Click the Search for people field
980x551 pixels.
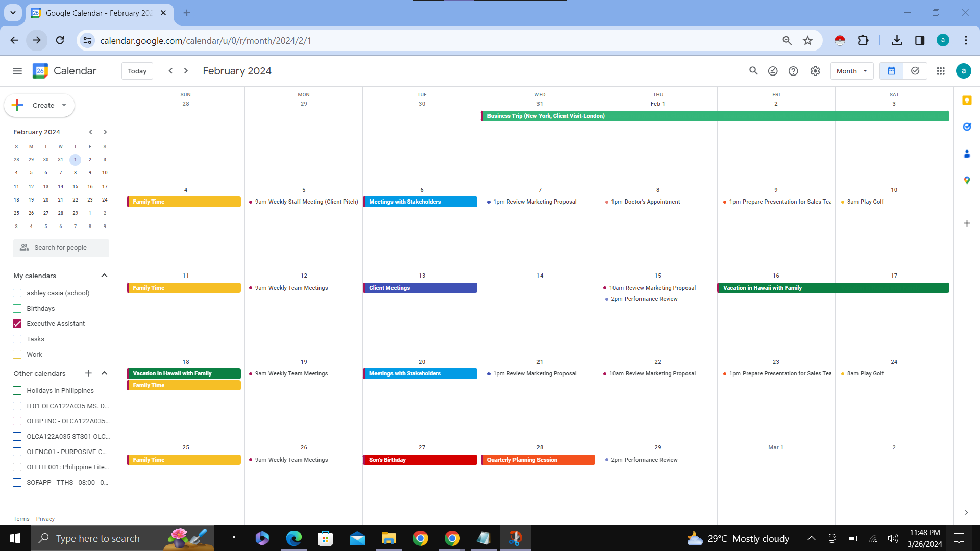61,247
